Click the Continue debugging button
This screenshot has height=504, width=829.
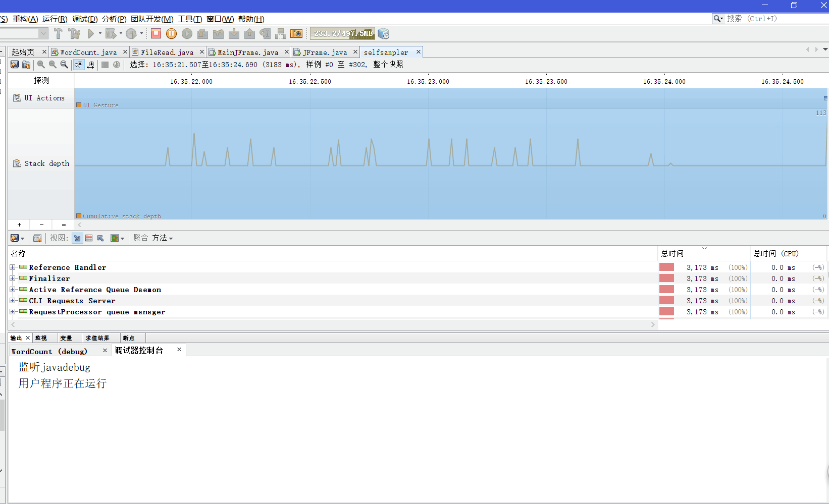click(x=187, y=34)
